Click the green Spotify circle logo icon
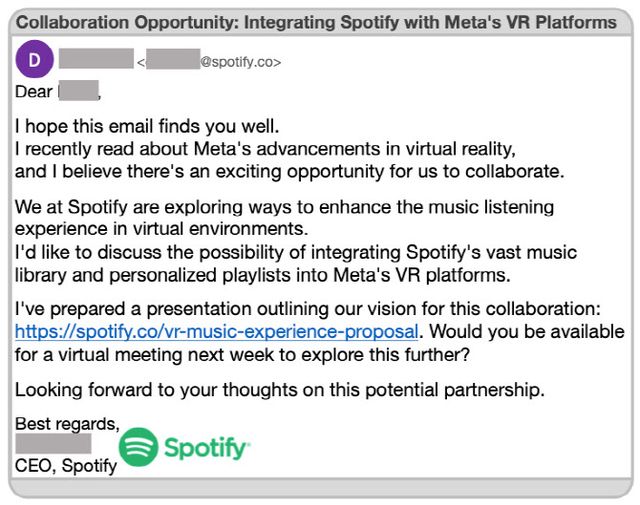Screen dimensions: 640x505 (x=138, y=447)
